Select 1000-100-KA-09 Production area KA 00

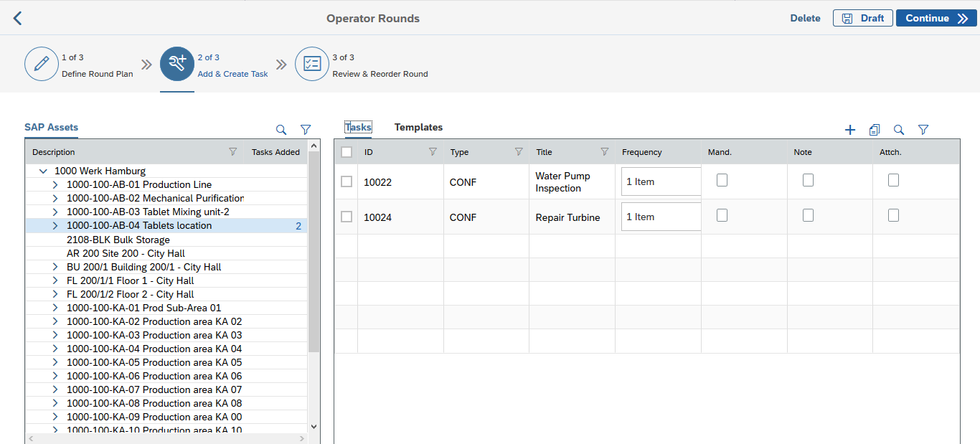pyautogui.click(x=154, y=417)
